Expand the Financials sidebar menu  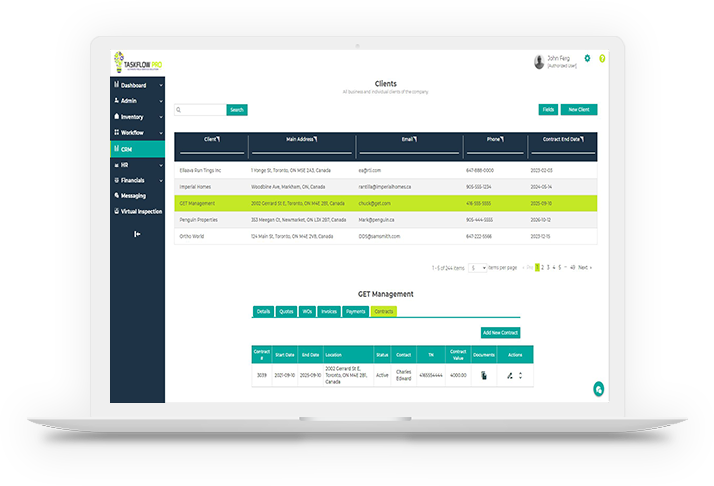click(x=138, y=180)
